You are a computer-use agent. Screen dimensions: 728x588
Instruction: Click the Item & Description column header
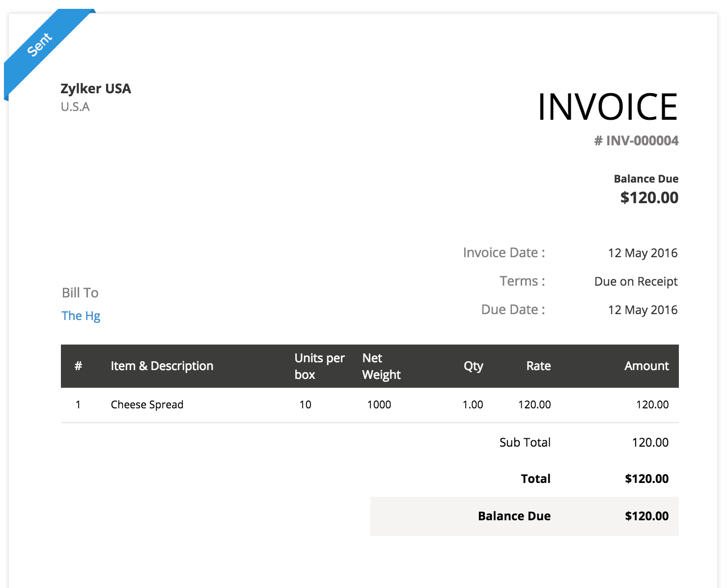pyautogui.click(x=162, y=366)
